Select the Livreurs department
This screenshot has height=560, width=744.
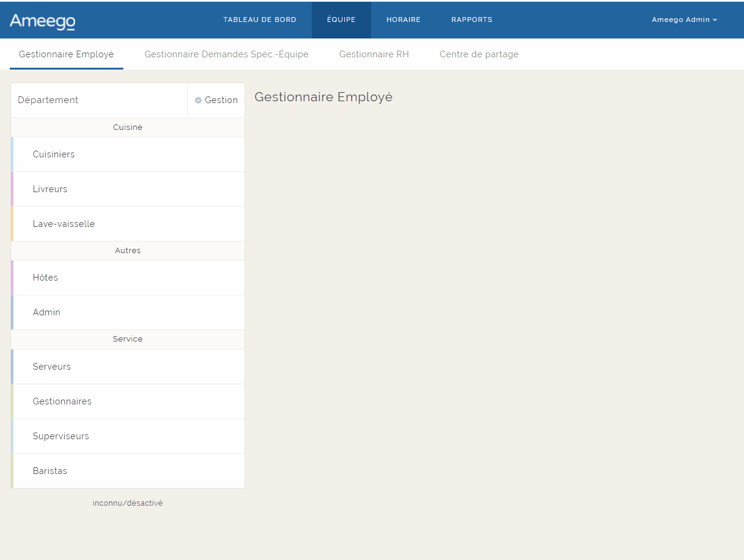pyautogui.click(x=50, y=189)
